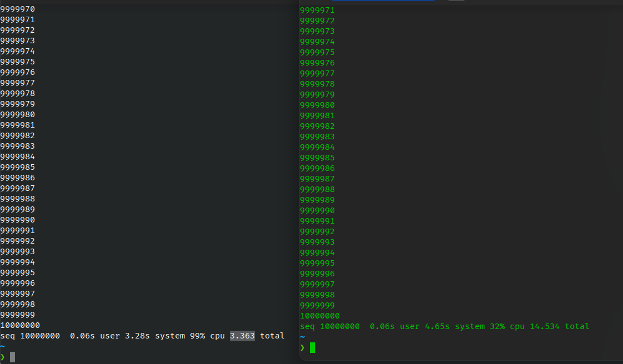Click line 9999975 in the white-text terminal

click(17, 62)
